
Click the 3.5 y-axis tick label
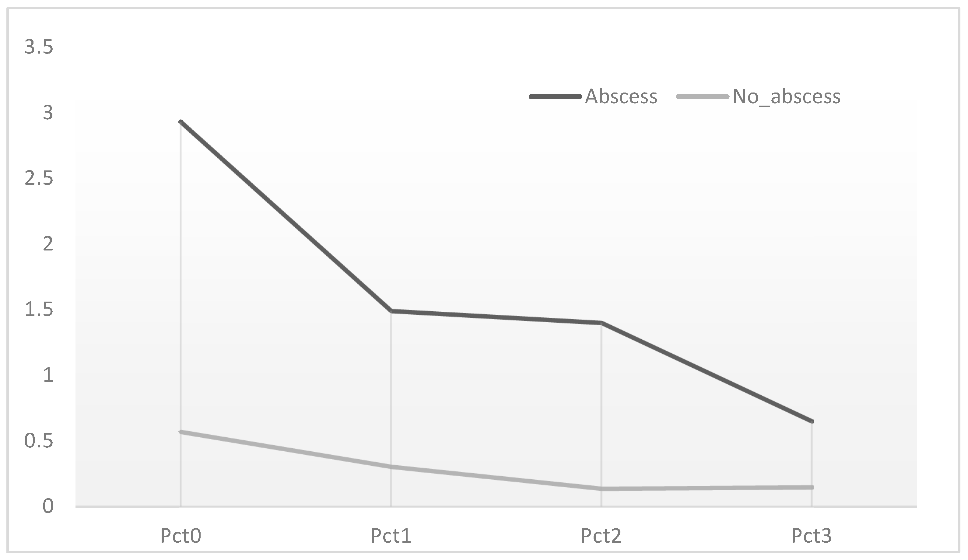click(x=38, y=47)
